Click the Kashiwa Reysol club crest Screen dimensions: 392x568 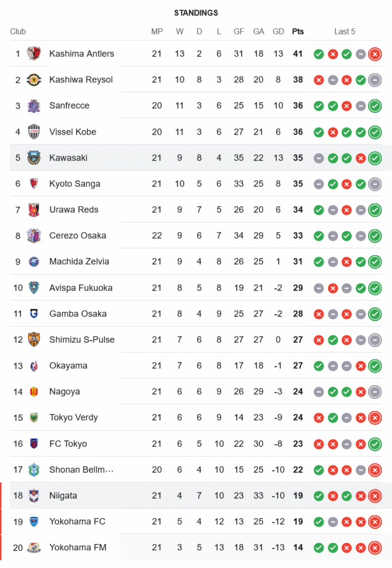(x=34, y=80)
